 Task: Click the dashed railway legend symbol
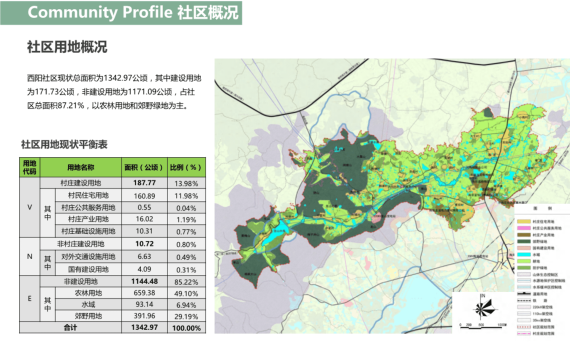pyautogui.click(x=523, y=300)
